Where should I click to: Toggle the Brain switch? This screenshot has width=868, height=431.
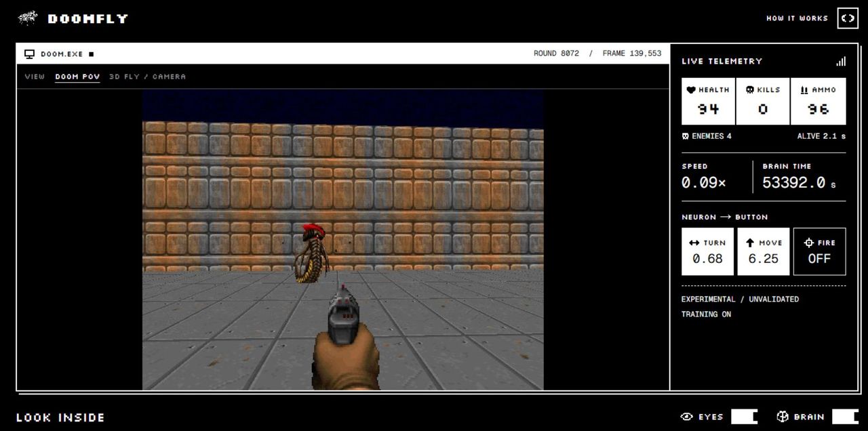(x=845, y=417)
